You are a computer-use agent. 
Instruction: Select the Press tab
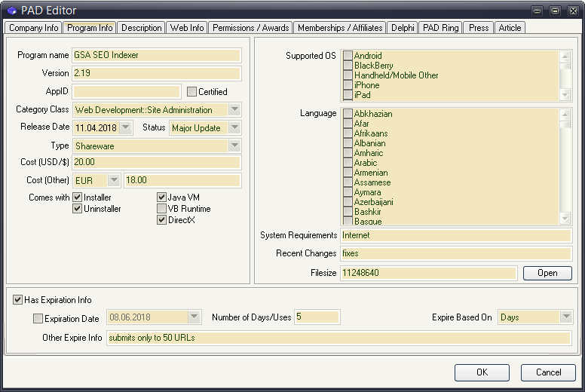pos(479,28)
